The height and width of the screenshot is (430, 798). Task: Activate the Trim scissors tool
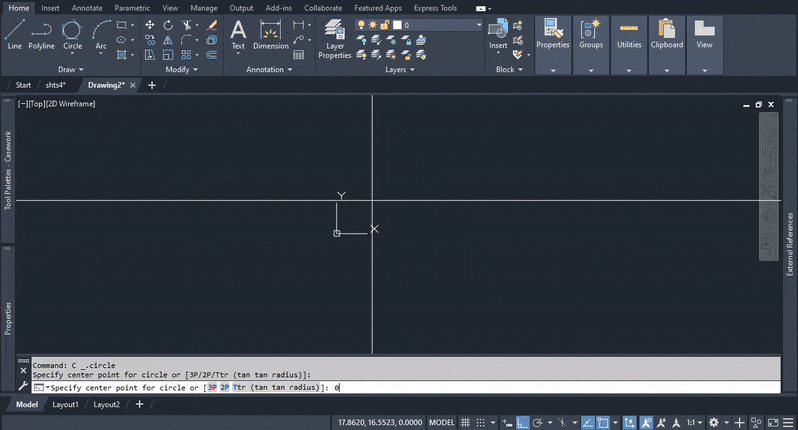click(x=187, y=25)
